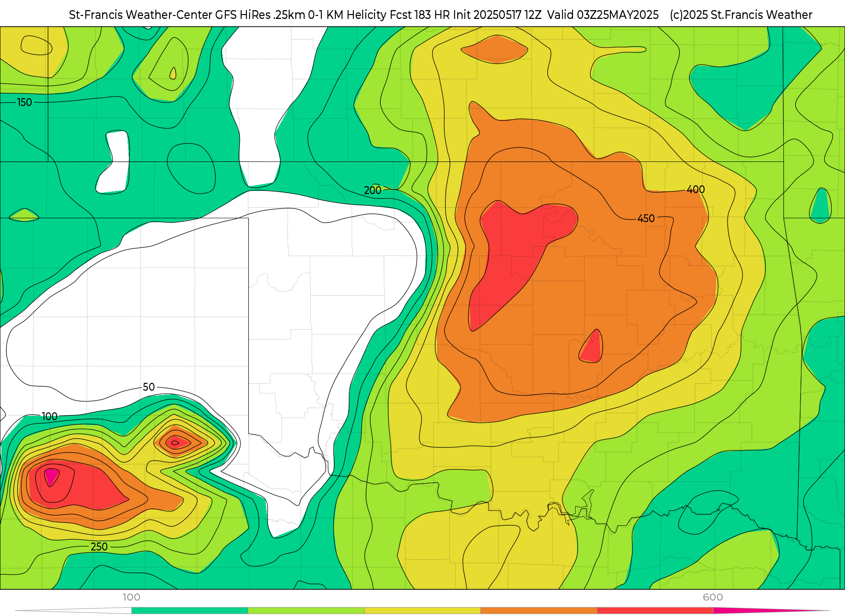Viewport: 845px width, 616px height.
Task: Click the 100 tick on color bar
Action: 131,597
